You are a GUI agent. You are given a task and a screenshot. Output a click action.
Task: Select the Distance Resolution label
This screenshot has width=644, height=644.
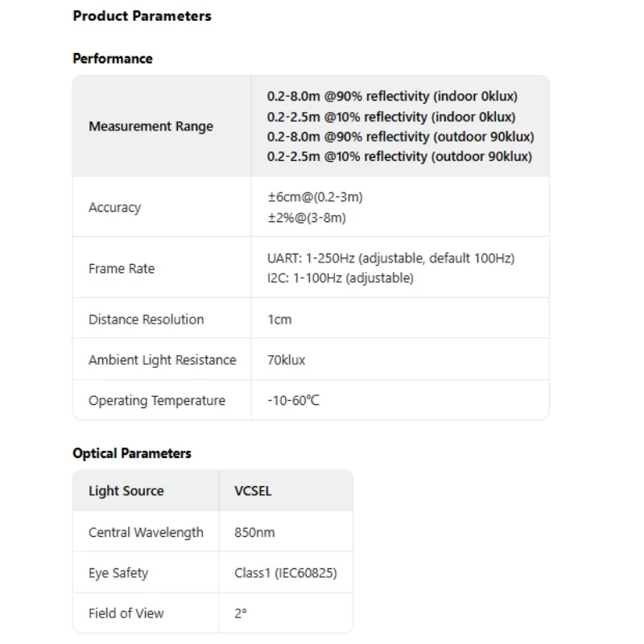pos(146,320)
